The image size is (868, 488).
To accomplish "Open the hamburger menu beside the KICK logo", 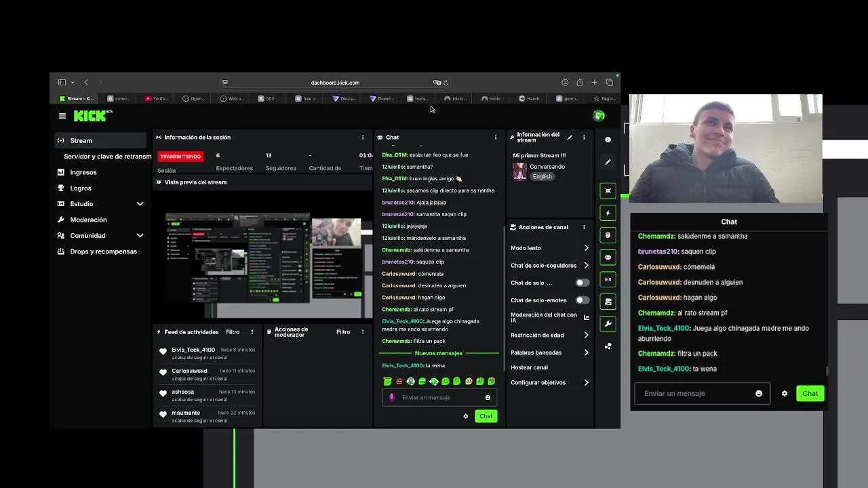I will click(62, 116).
